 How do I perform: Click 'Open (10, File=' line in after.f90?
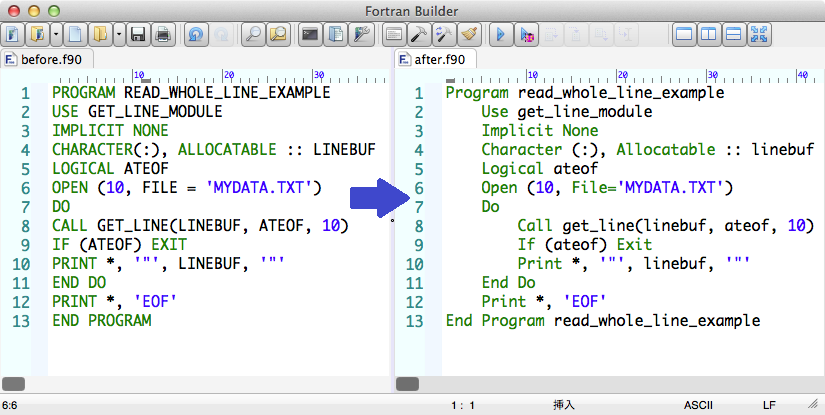pos(607,188)
